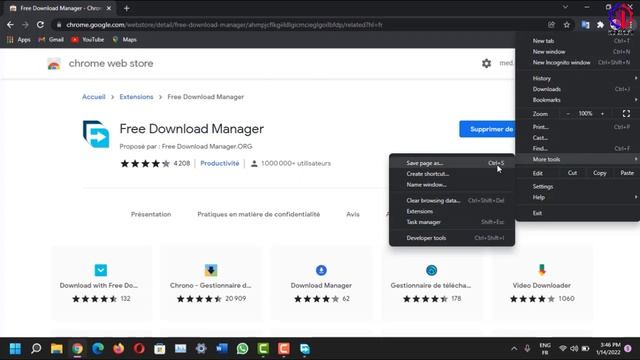Open Extensions from More tools submenu
Viewport: 640px width, 360px height.
pos(452,211)
